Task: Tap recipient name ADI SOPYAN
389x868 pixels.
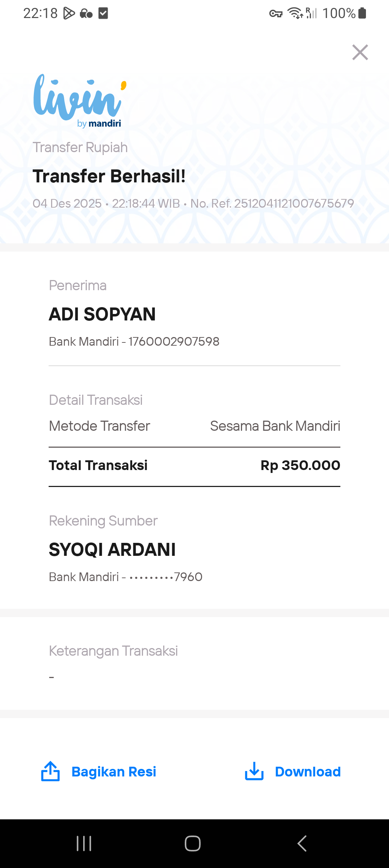Action: click(x=102, y=314)
